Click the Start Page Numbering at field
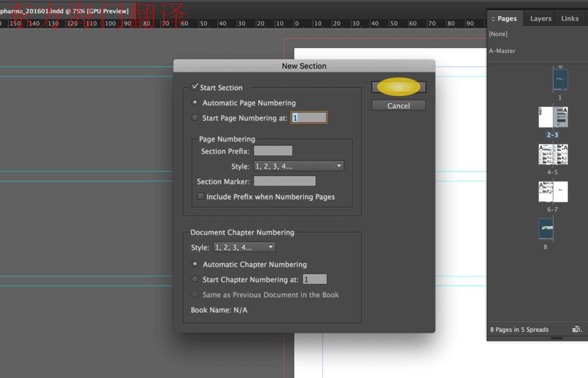 [x=308, y=117]
